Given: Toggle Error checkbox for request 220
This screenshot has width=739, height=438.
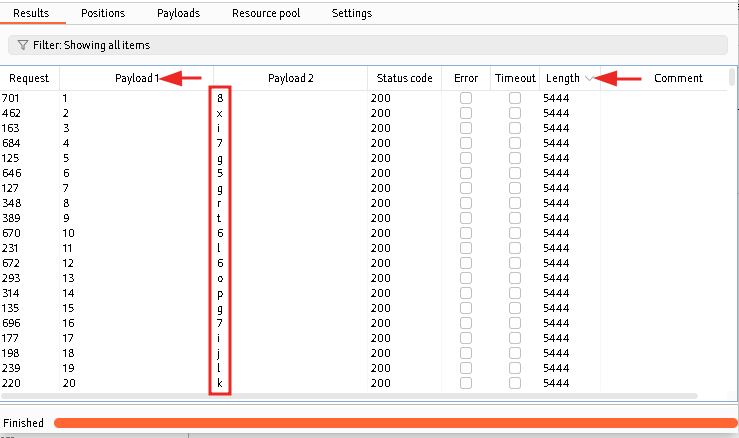Looking at the screenshot, I should pyautogui.click(x=466, y=383).
